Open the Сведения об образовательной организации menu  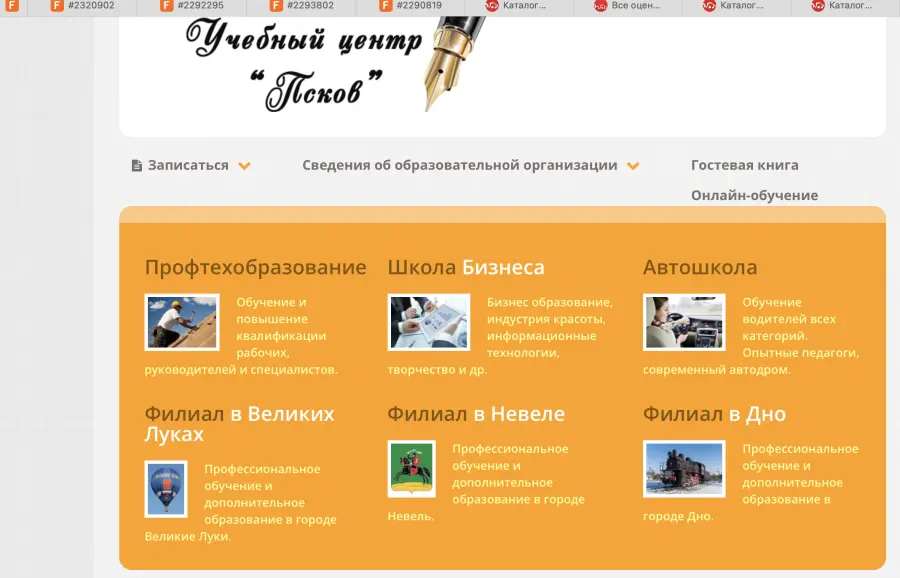459,166
